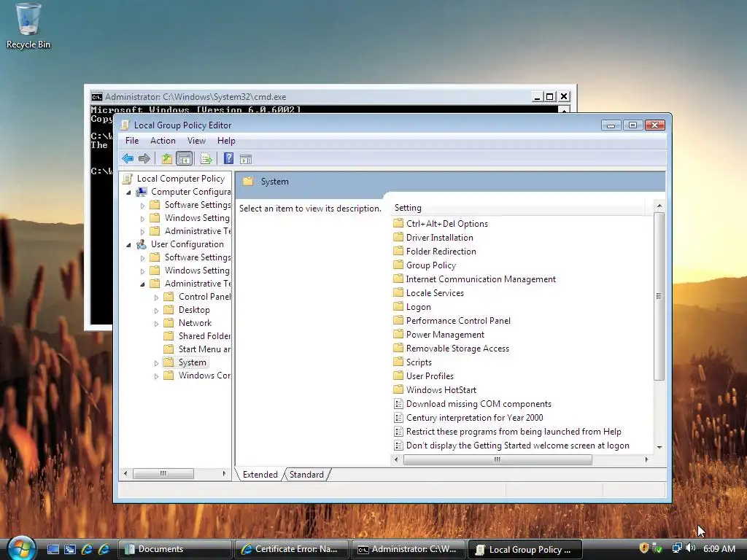This screenshot has height=560, width=747.
Task: Select Don't display Getting Started setting
Action: point(511,446)
